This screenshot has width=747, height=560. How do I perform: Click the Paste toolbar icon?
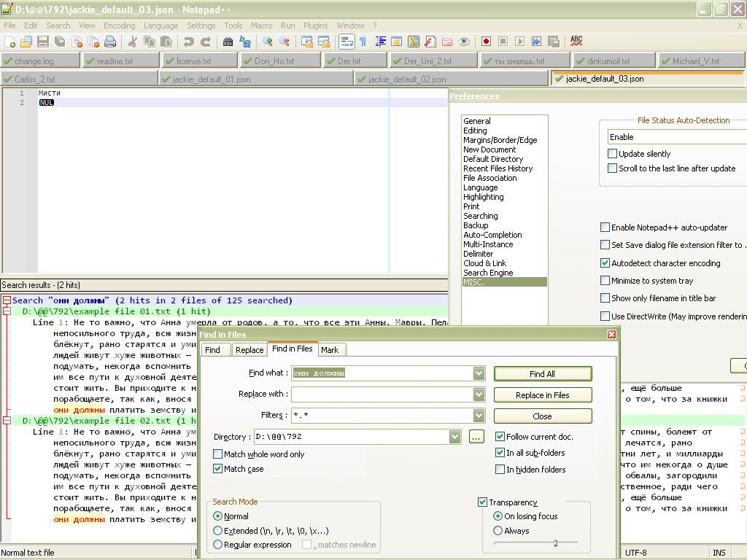166,42
